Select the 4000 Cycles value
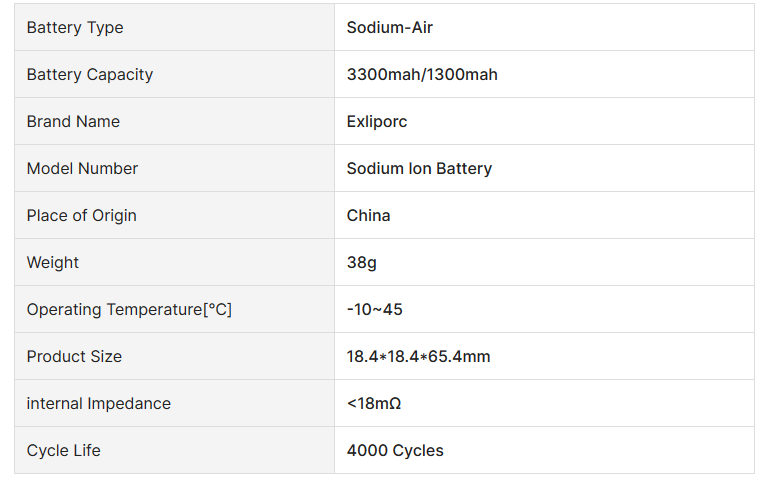 (x=395, y=451)
